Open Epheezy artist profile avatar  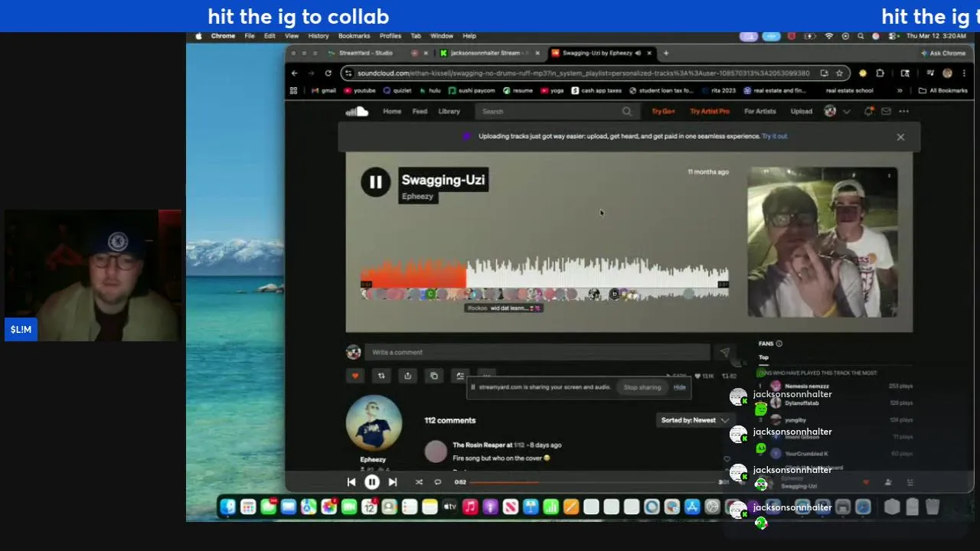point(374,423)
